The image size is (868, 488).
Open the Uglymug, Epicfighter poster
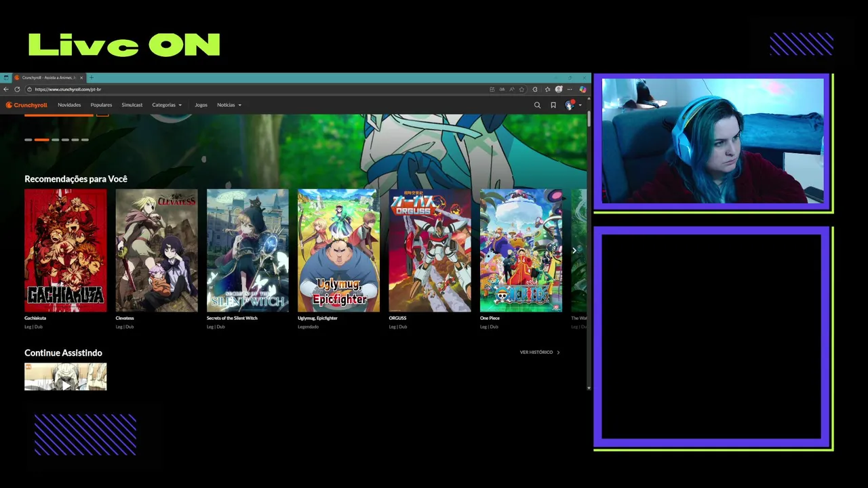339,250
